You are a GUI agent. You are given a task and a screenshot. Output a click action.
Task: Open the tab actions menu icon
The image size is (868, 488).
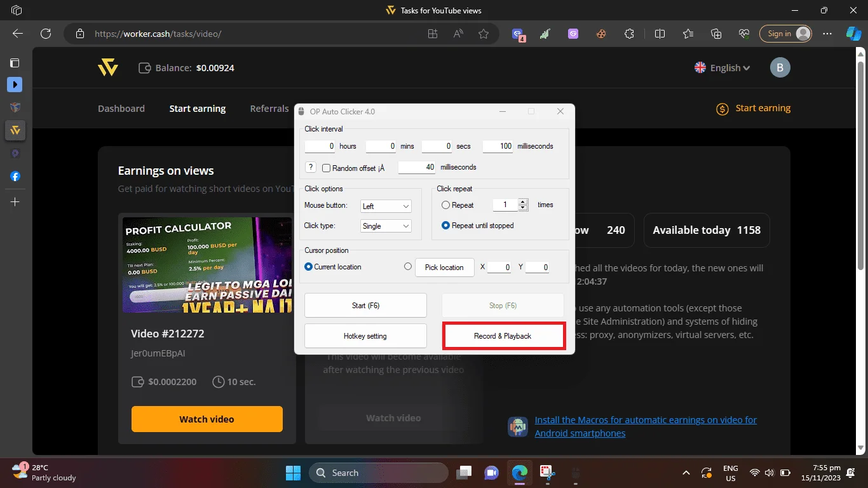(15, 63)
